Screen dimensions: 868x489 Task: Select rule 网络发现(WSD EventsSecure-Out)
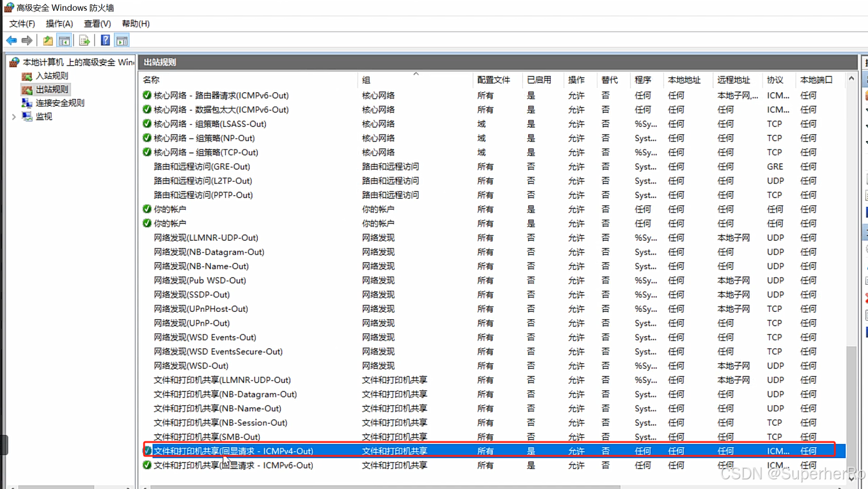coord(218,352)
